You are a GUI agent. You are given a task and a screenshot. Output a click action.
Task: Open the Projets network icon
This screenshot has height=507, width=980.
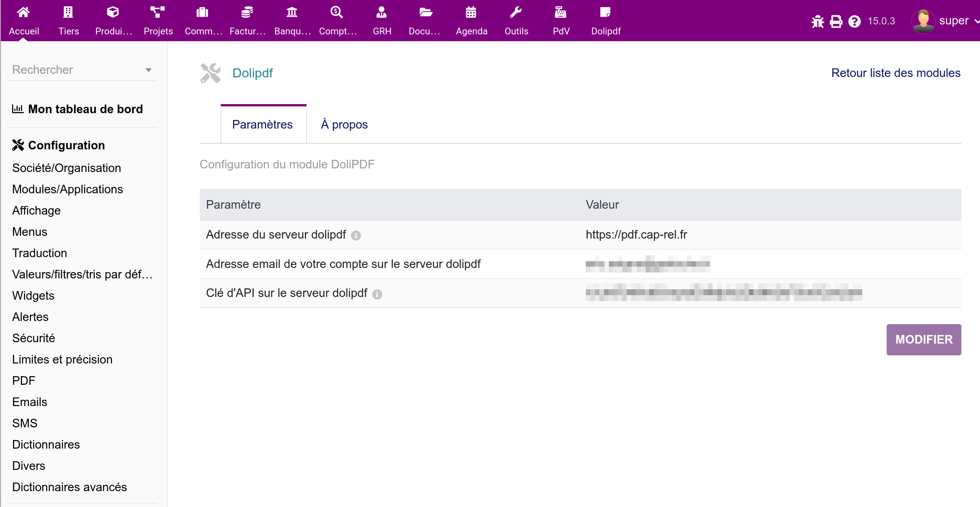tap(158, 12)
